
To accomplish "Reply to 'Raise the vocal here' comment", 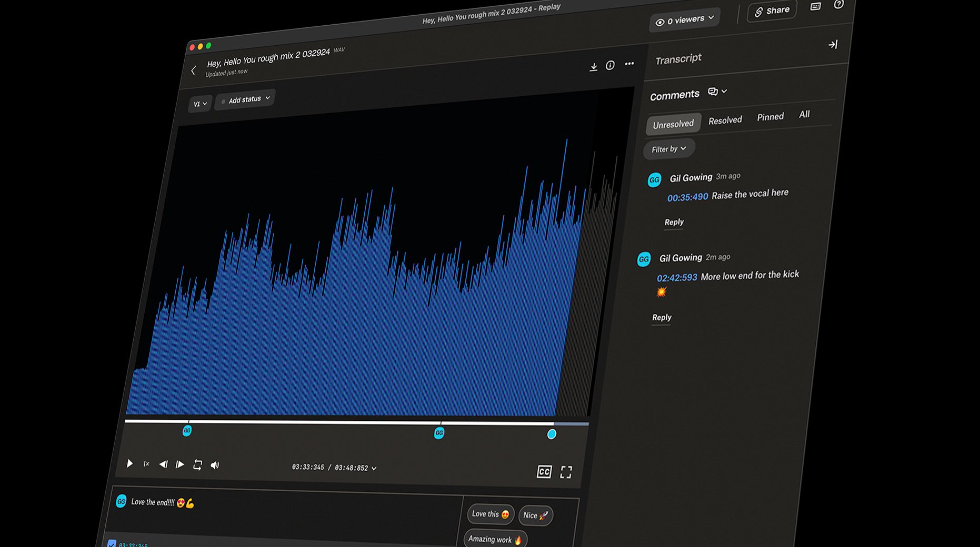I will 674,222.
